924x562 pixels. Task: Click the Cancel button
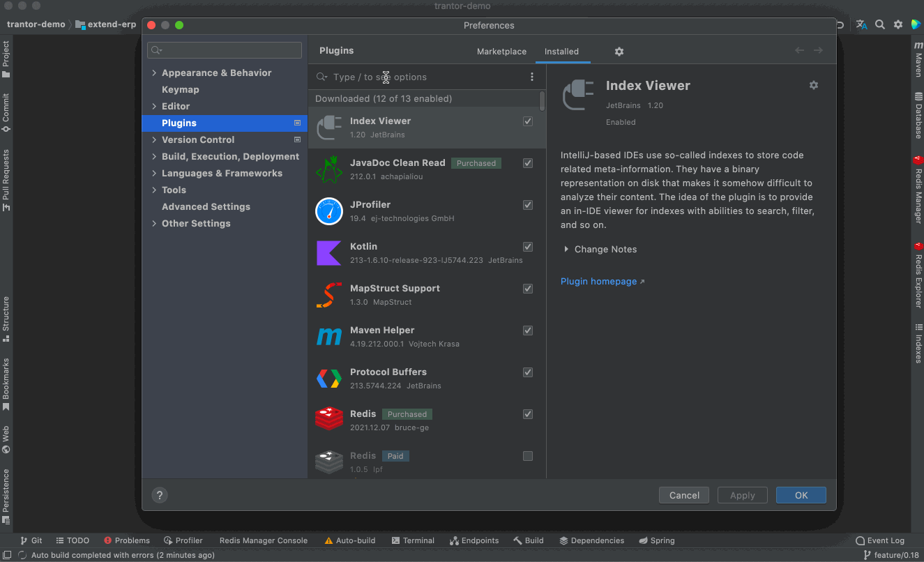click(x=684, y=495)
